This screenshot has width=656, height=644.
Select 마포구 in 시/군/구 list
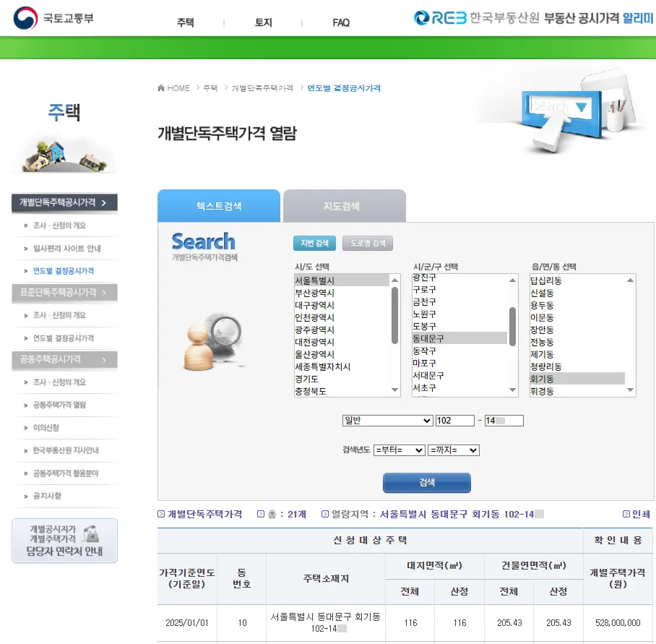(459, 363)
